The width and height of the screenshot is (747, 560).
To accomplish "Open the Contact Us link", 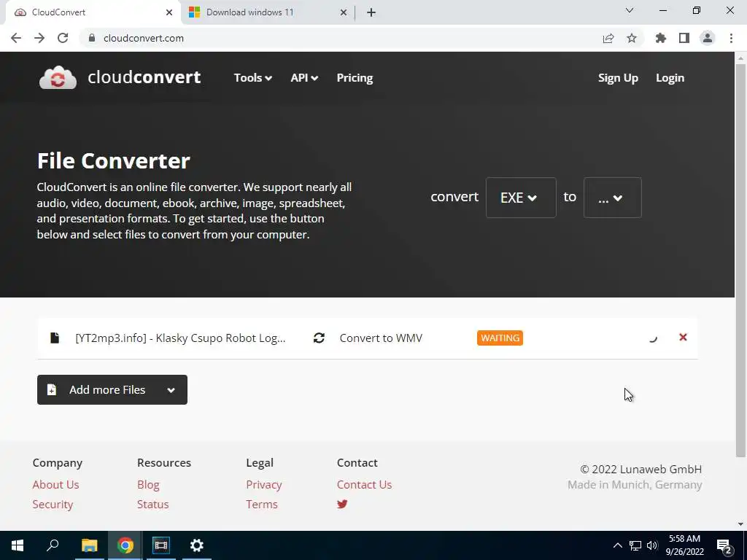I will (x=364, y=484).
